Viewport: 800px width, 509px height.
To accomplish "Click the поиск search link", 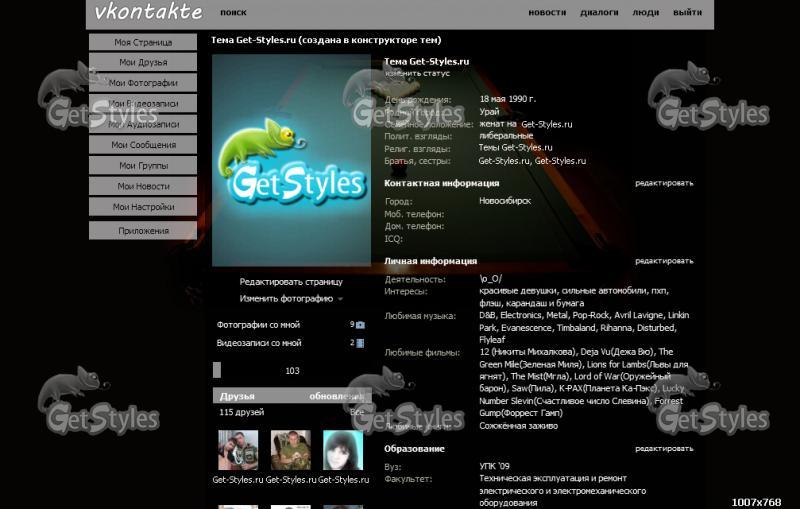I will click(x=233, y=13).
